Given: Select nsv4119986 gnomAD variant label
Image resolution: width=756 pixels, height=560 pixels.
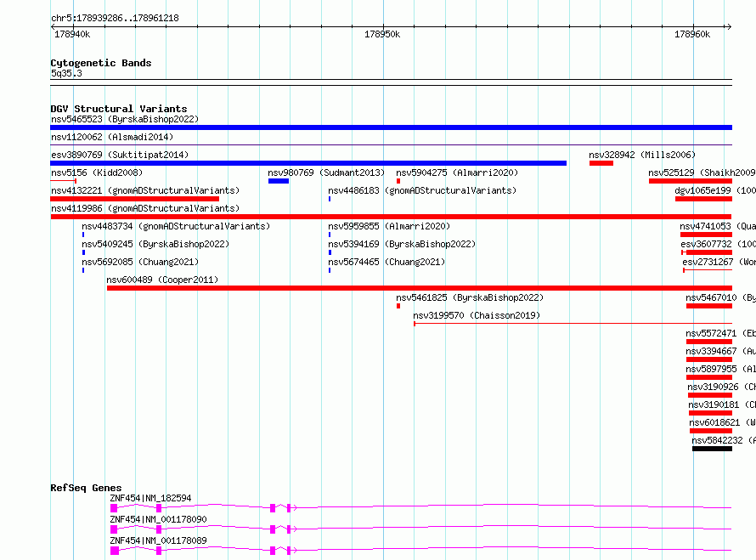Looking at the screenshot, I should (145, 208).
